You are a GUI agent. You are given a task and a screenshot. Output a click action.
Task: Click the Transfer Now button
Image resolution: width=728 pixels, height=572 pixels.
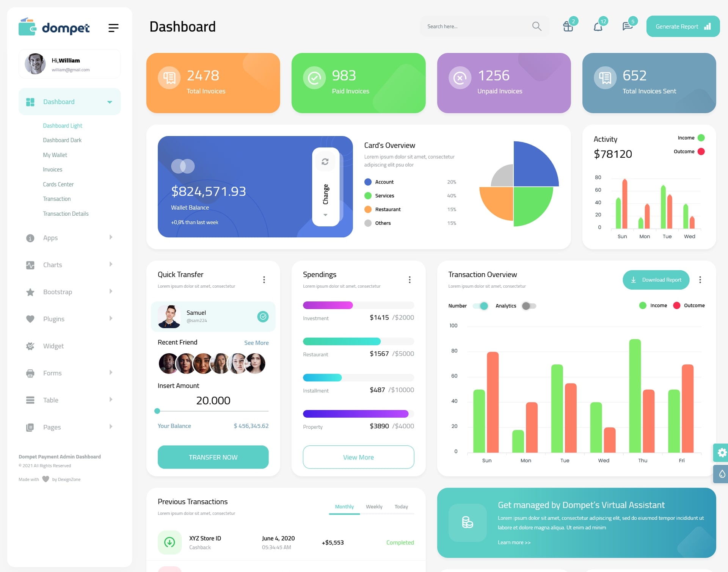click(213, 457)
